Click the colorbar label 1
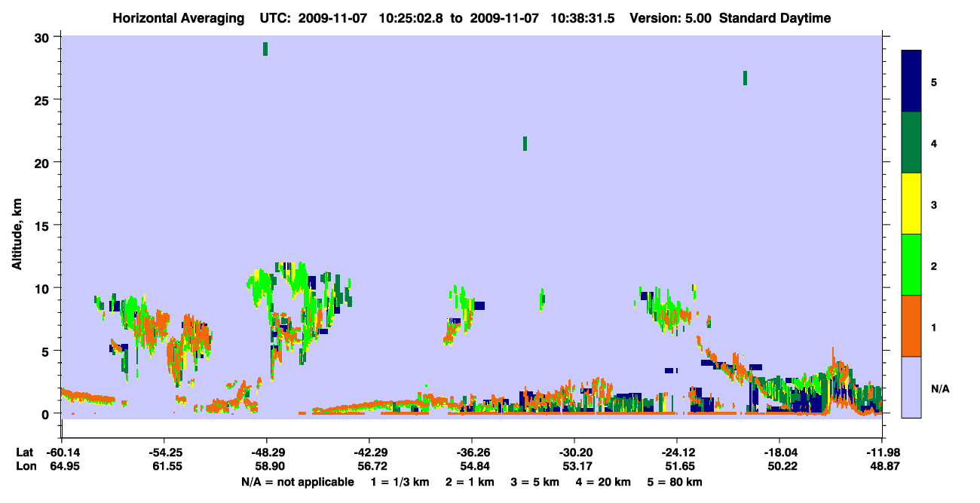 (x=934, y=326)
